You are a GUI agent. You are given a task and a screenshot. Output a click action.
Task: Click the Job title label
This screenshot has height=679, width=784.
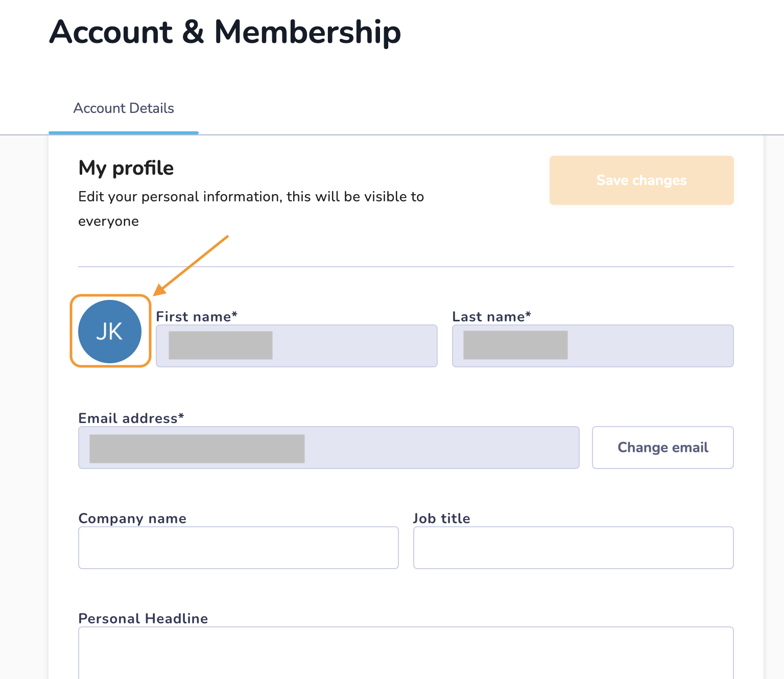pos(442,519)
